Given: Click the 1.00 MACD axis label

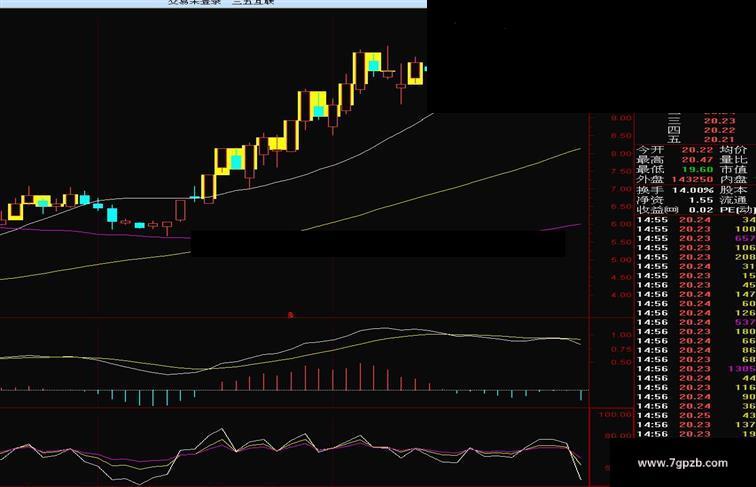Looking at the screenshot, I should coord(622,335).
